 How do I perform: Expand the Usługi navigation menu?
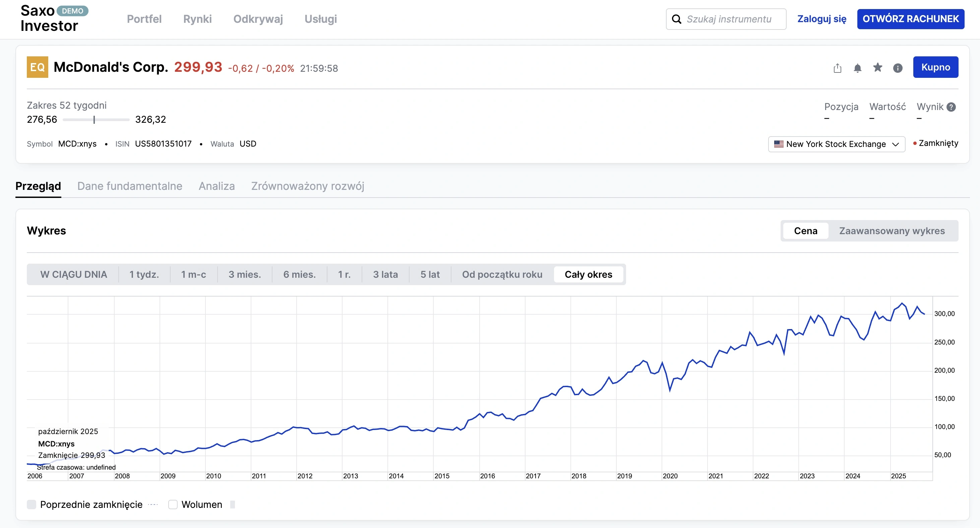tap(320, 19)
